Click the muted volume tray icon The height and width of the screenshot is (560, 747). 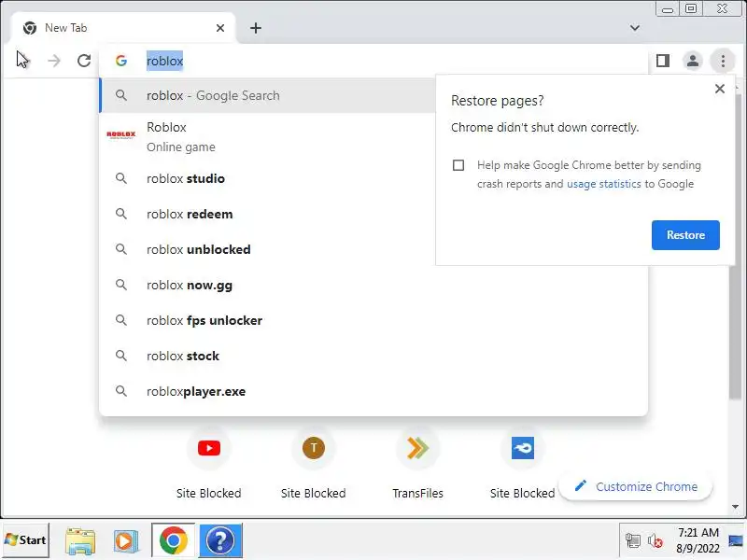pyautogui.click(x=655, y=540)
